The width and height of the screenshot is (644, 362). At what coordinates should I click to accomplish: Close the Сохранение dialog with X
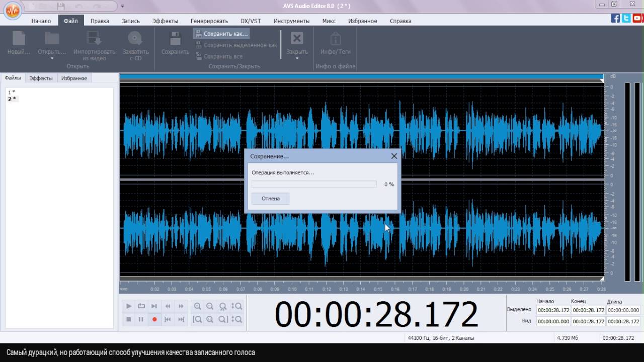(394, 156)
